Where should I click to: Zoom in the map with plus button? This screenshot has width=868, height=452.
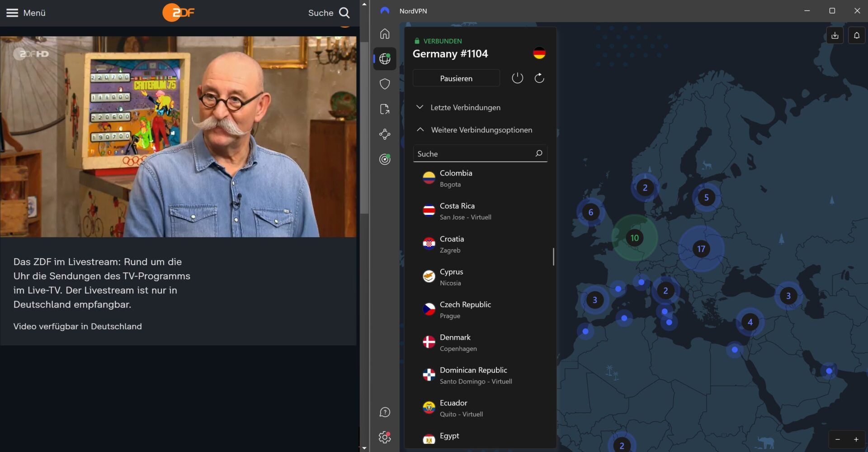point(856,439)
